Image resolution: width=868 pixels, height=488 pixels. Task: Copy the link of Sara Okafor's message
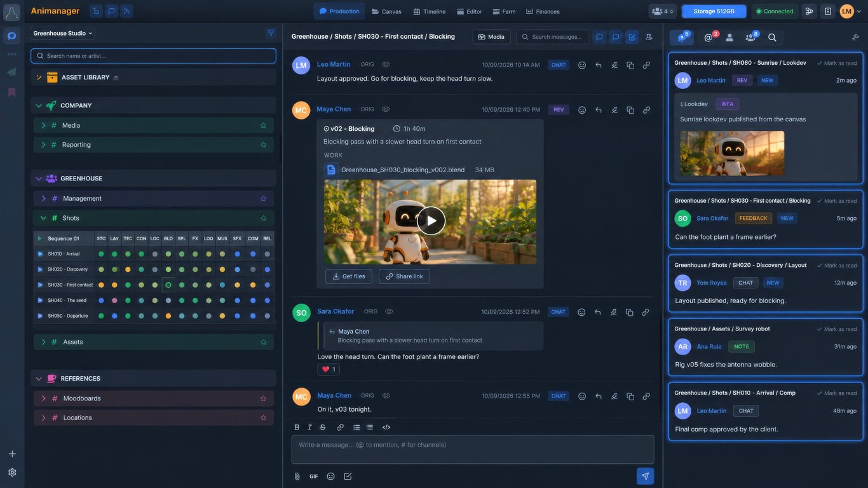(646, 312)
